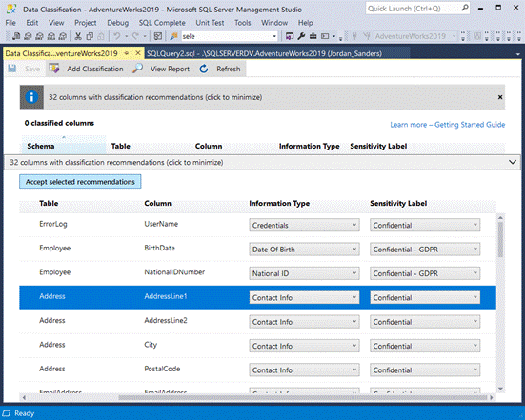Click the Undo arrow toolbar icon
Image resolution: width=525 pixels, height=420 pixels.
(x=117, y=36)
